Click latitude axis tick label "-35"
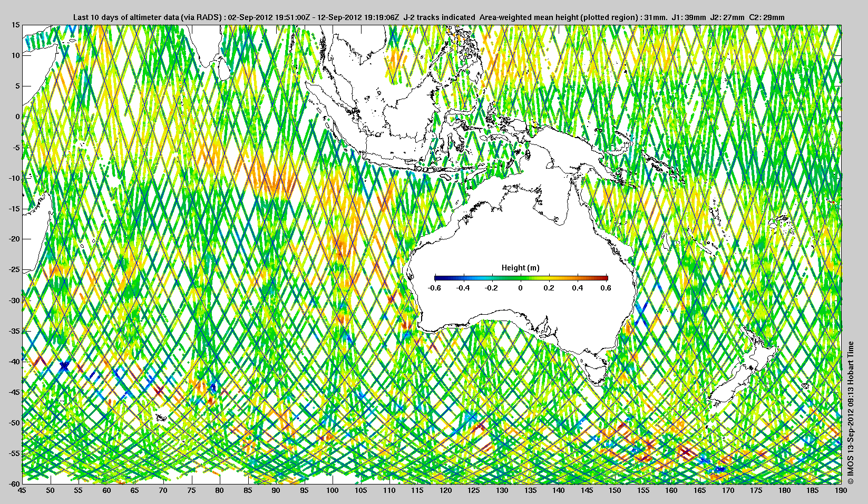 [14, 331]
